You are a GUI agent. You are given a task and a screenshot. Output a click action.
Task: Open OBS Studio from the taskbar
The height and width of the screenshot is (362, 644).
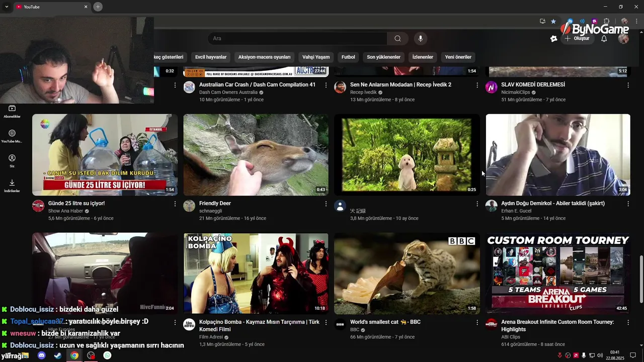click(91, 355)
